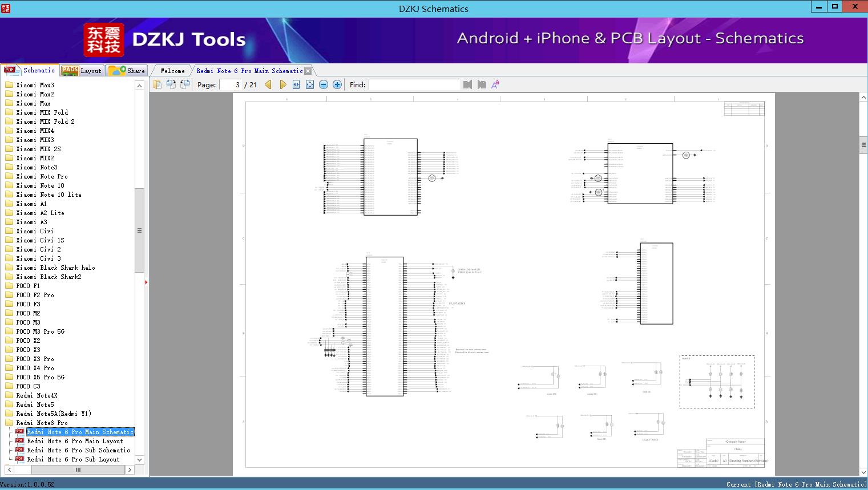The image size is (868, 490).
Task: Open the Share tab
Action: [x=127, y=71]
